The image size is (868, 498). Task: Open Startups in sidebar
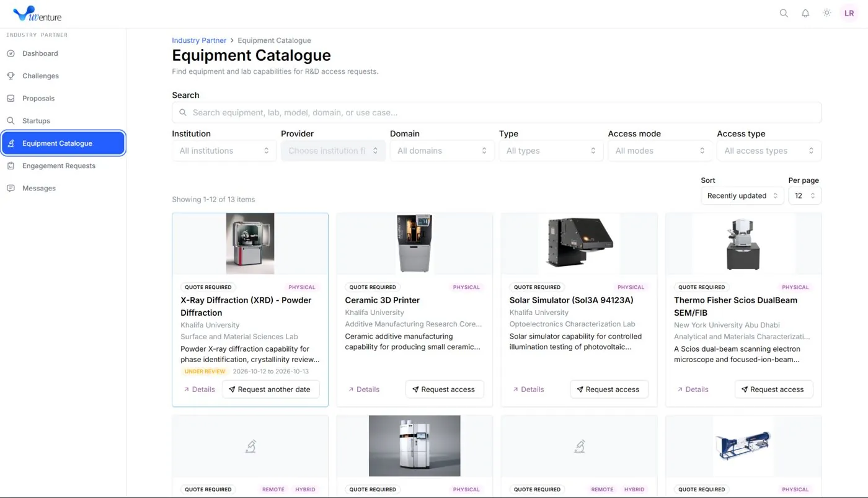[x=63, y=121]
